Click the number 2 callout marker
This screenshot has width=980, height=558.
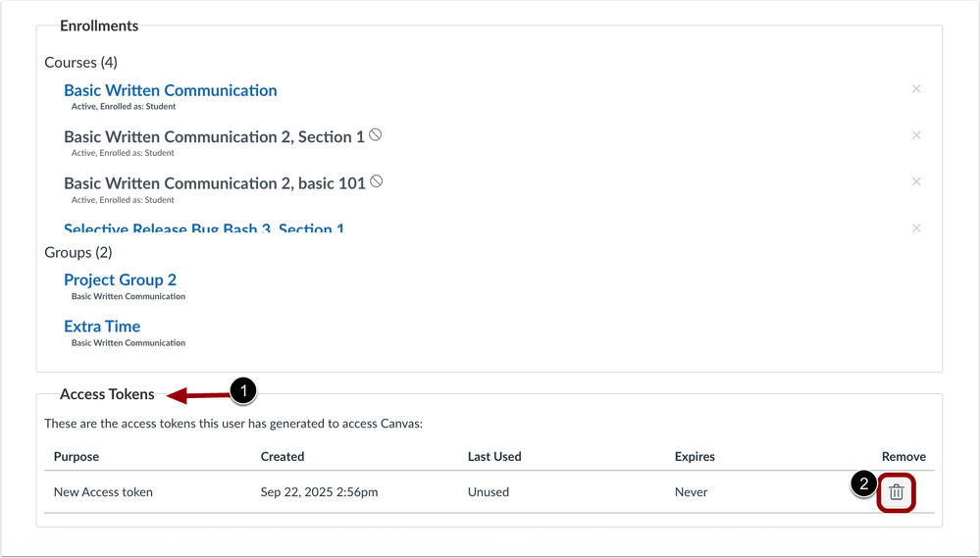861,483
